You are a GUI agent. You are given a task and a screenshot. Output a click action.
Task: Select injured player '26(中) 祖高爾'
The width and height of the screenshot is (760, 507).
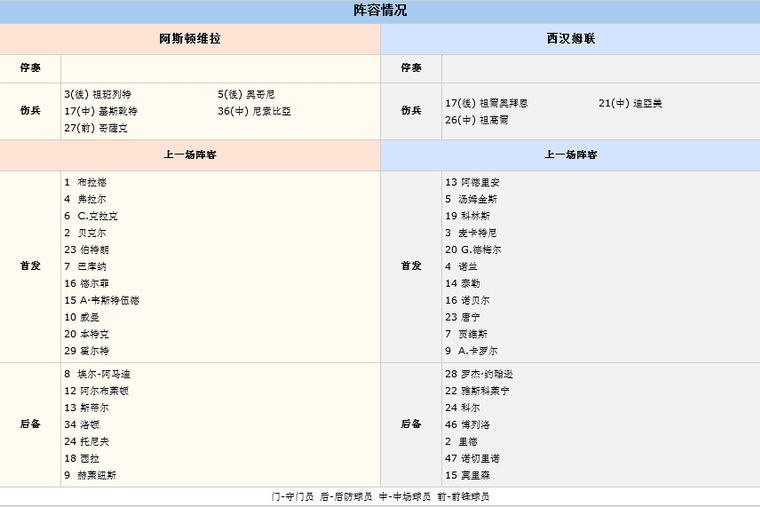477,120
